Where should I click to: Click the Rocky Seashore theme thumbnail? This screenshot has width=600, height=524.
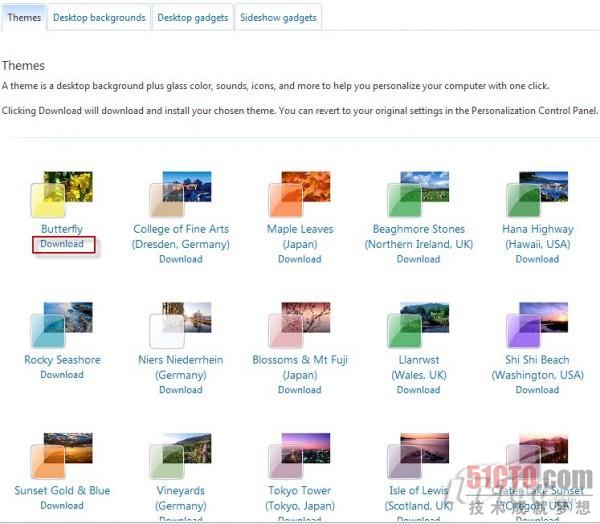point(62,325)
